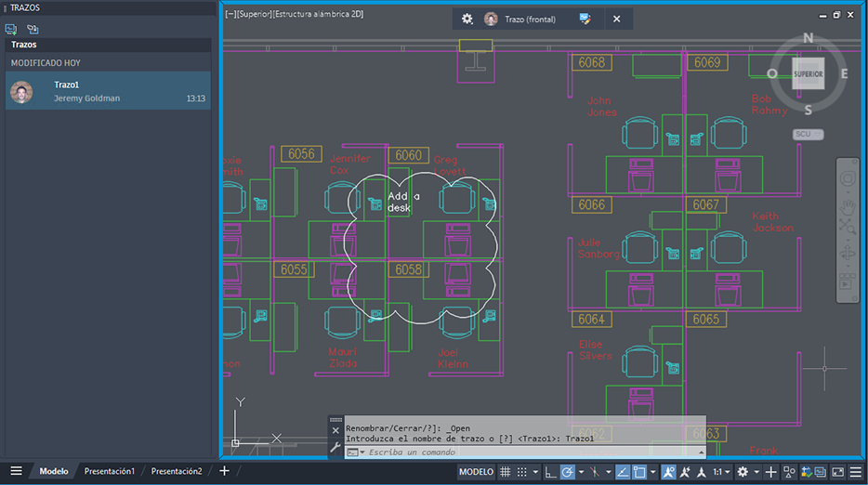This screenshot has width=868, height=485.
Task: Switch to the Presentación2 layout tab
Action: [177, 471]
